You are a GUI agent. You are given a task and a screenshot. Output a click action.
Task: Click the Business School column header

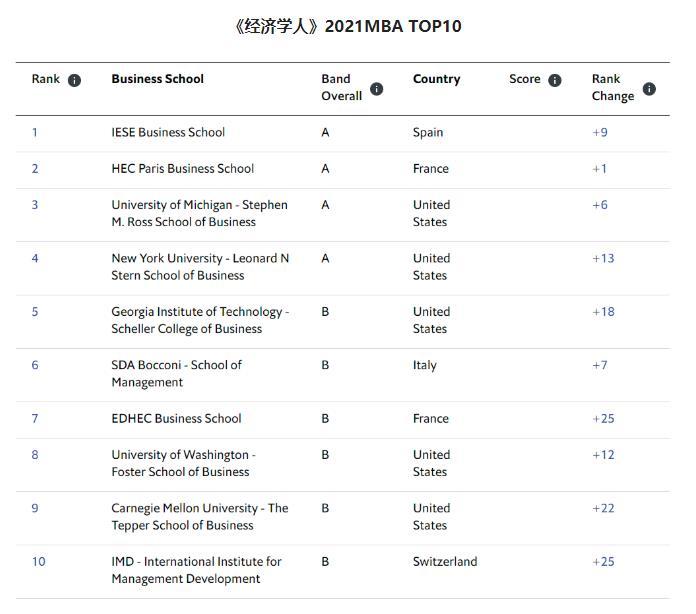click(158, 79)
